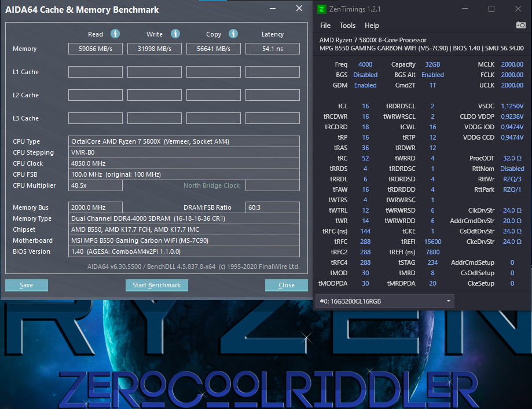Click the North Bridge Clock empty field
Viewport: 532px width, 409px height.
click(273, 185)
